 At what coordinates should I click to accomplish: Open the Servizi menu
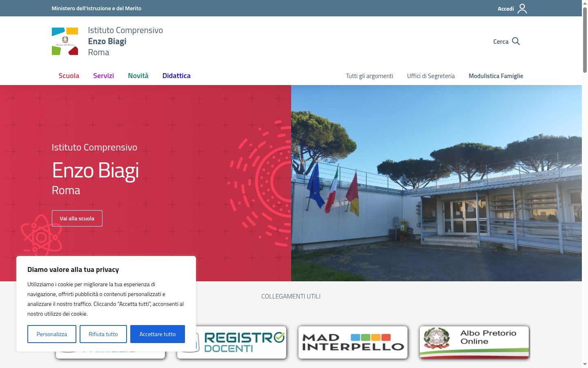[x=103, y=76]
